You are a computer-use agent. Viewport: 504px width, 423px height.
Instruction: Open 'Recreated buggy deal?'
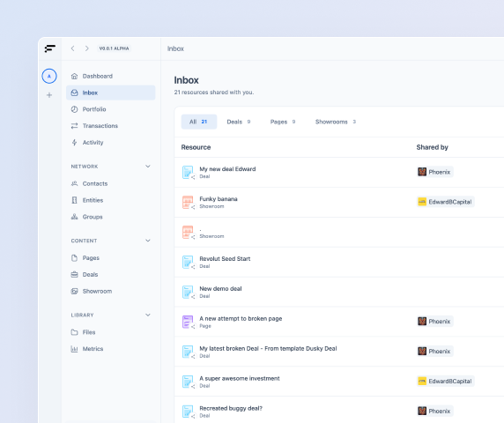[231, 408]
